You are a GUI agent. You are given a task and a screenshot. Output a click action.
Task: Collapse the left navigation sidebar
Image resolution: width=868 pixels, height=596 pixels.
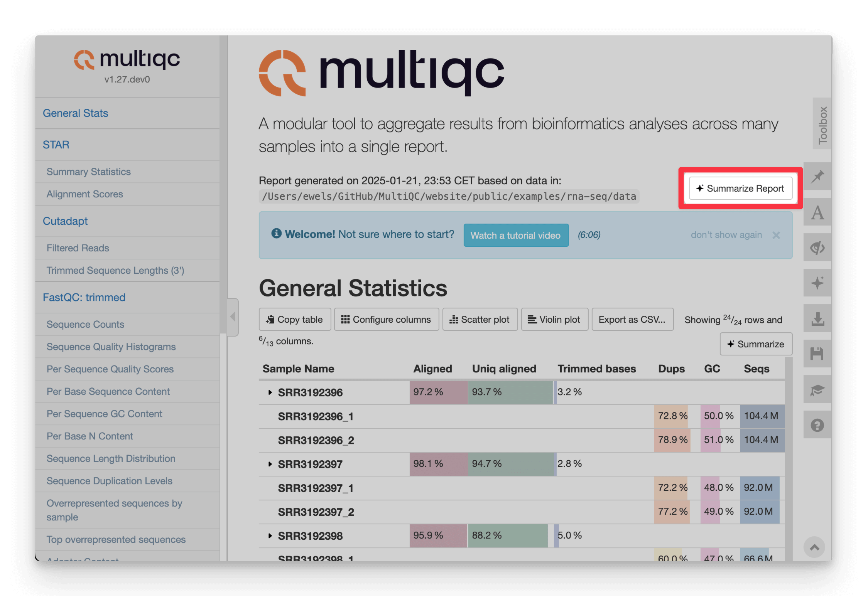pos(233,317)
